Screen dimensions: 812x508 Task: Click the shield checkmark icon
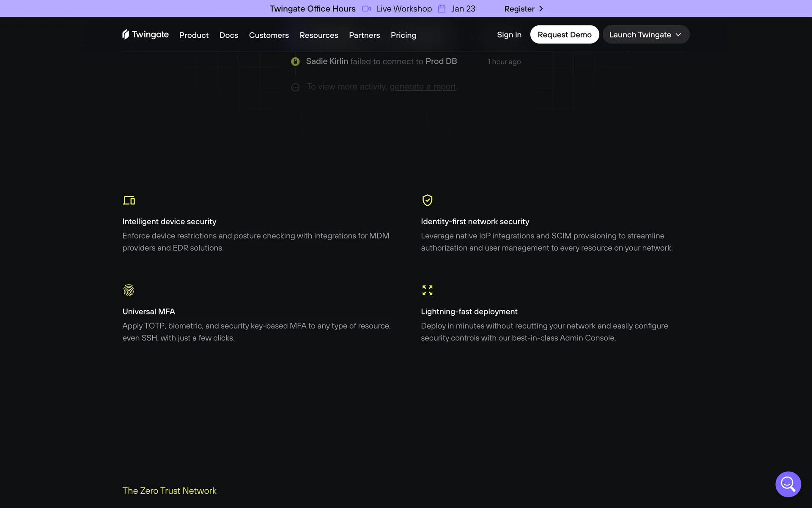pos(427,200)
